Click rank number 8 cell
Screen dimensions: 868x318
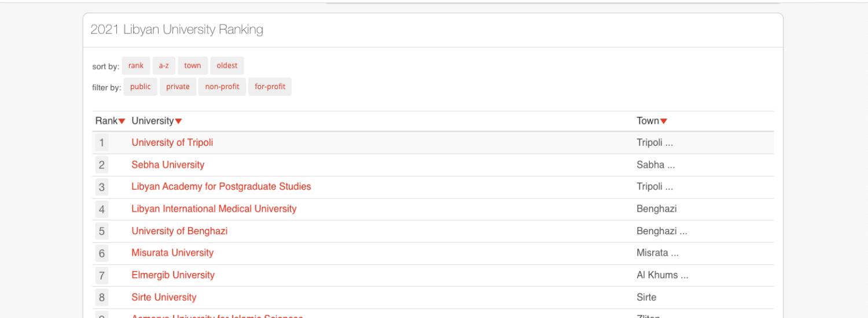(101, 297)
